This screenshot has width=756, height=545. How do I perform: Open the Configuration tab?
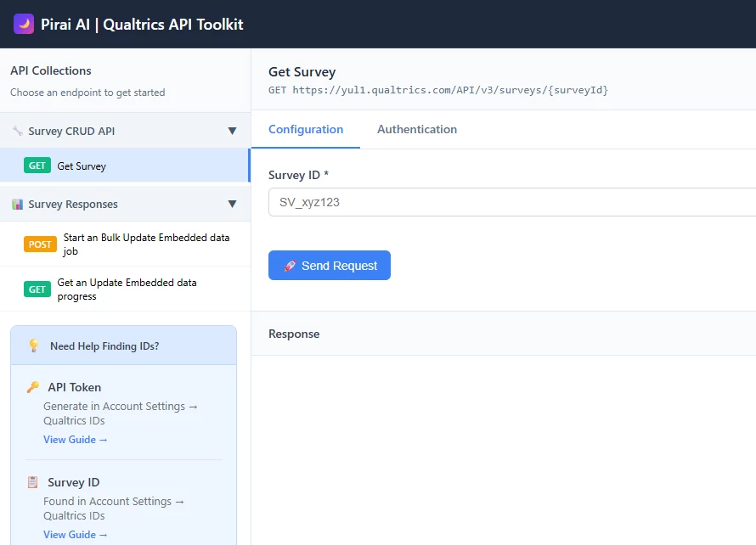pyautogui.click(x=306, y=129)
